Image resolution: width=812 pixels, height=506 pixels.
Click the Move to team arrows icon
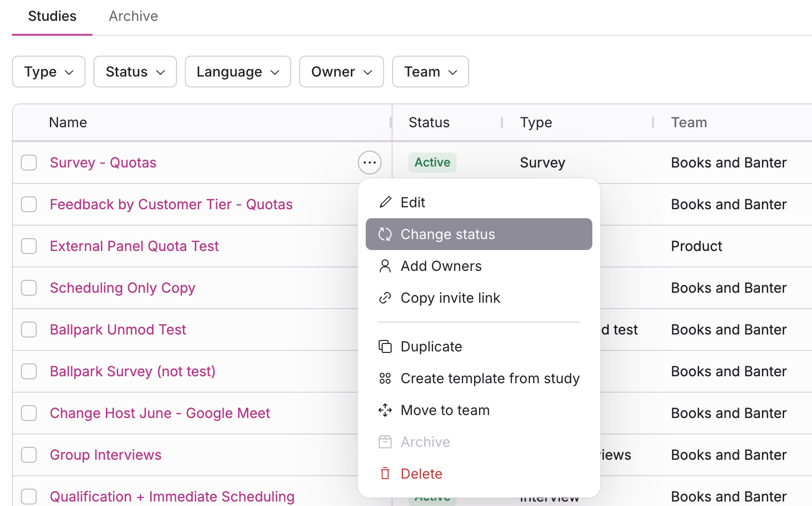(x=385, y=410)
